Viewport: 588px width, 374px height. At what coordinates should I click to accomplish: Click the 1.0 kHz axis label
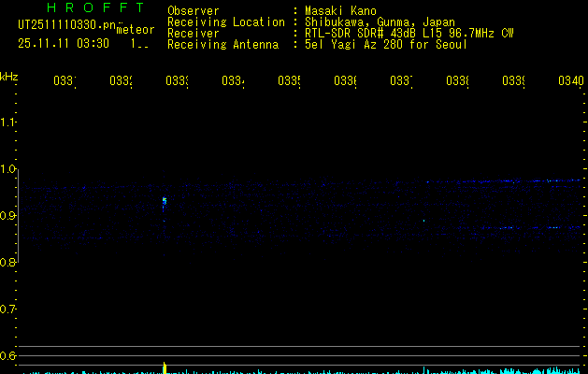7,169
